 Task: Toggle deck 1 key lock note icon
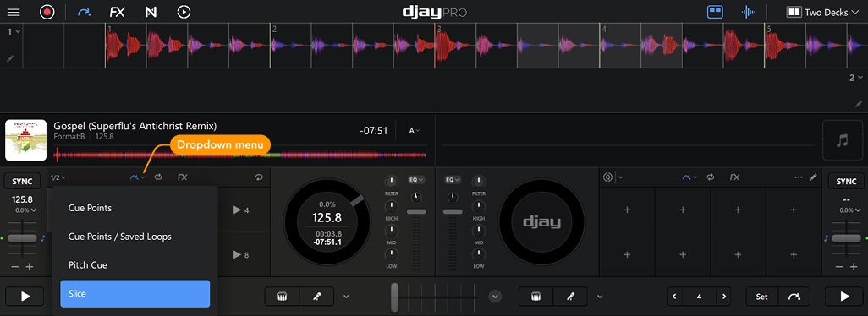point(42,238)
